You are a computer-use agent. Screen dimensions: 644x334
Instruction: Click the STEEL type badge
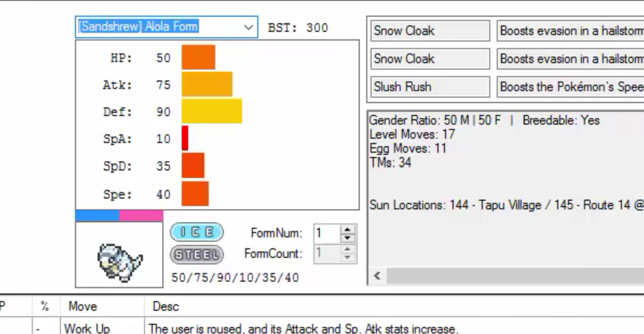click(197, 255)
